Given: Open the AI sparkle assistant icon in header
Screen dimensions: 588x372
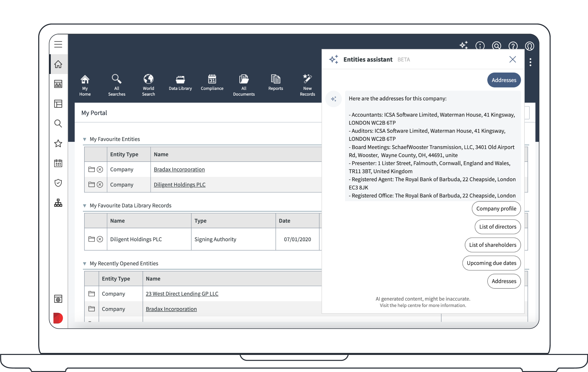Looking at the screenshot, I should pyautogui.click(x=464, y=45).
